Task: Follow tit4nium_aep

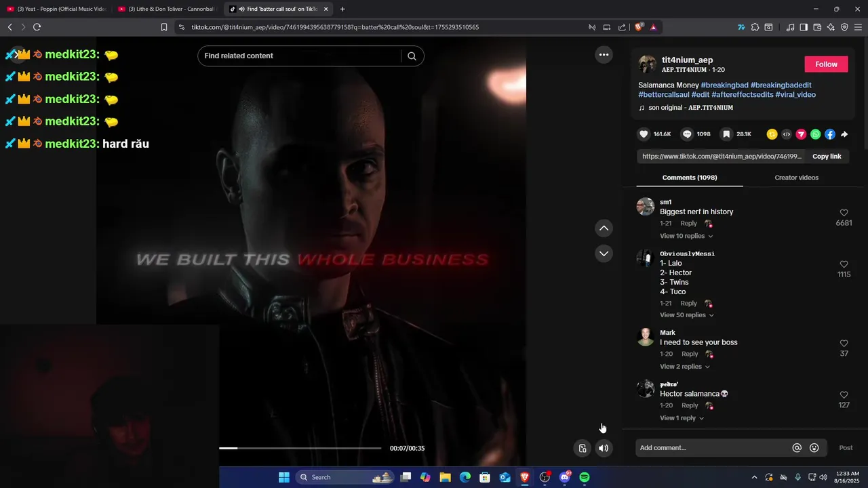Action: coord(826,64)
